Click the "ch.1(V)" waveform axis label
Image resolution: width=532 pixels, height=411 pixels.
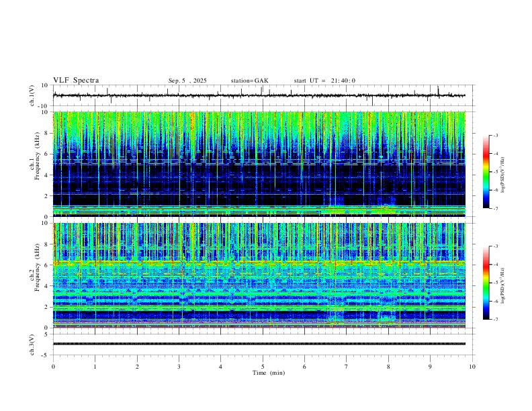[x=32, y=95]
